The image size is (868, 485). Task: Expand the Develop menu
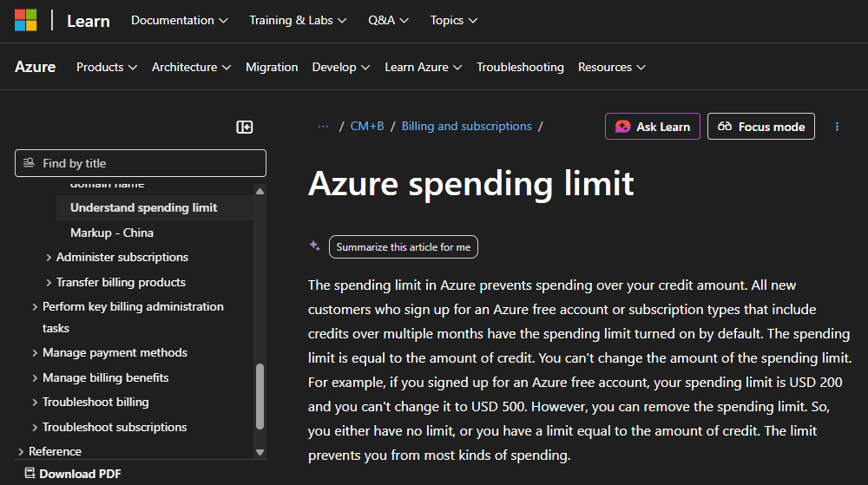click(340, 67)
